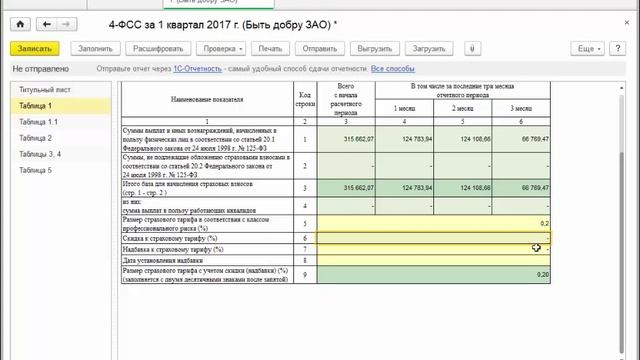Viewport: 640px width, 360px height.
Task: Click the Выгрузить button
Action: coord(375,49)
